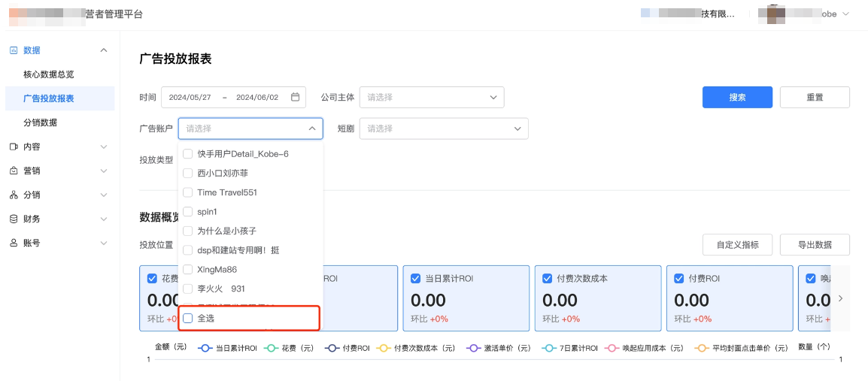Check the 为什么是小孩子 account option
The height and width of the screenshot is (381, 868).
[x=187, y=231]
